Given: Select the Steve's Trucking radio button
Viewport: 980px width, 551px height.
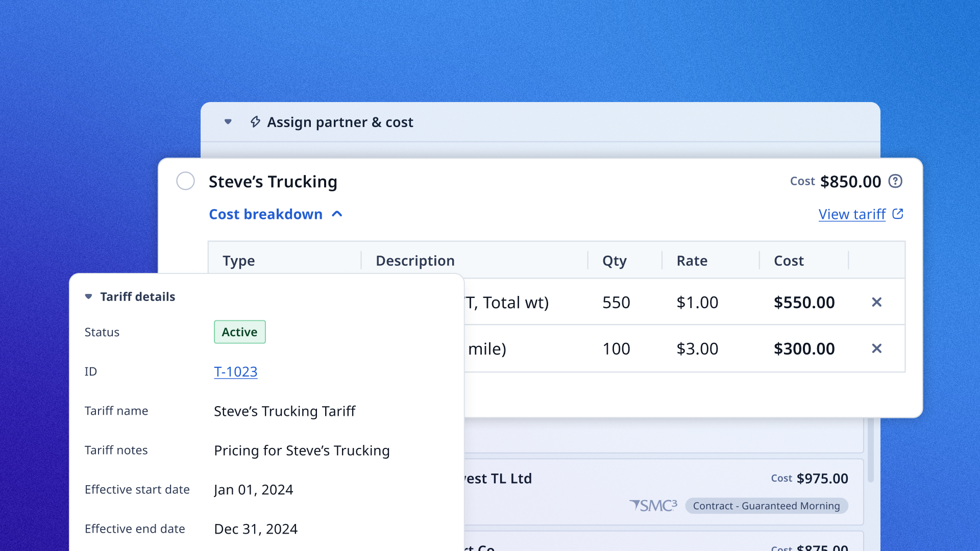Looking at the screenshot, I should pyautogui.click(x=185, y=181).
